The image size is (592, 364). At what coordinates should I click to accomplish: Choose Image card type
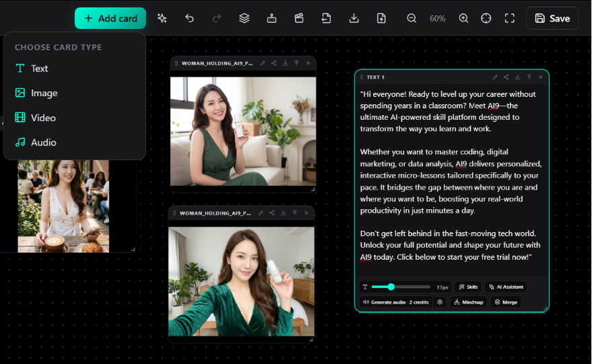(74, 93)
